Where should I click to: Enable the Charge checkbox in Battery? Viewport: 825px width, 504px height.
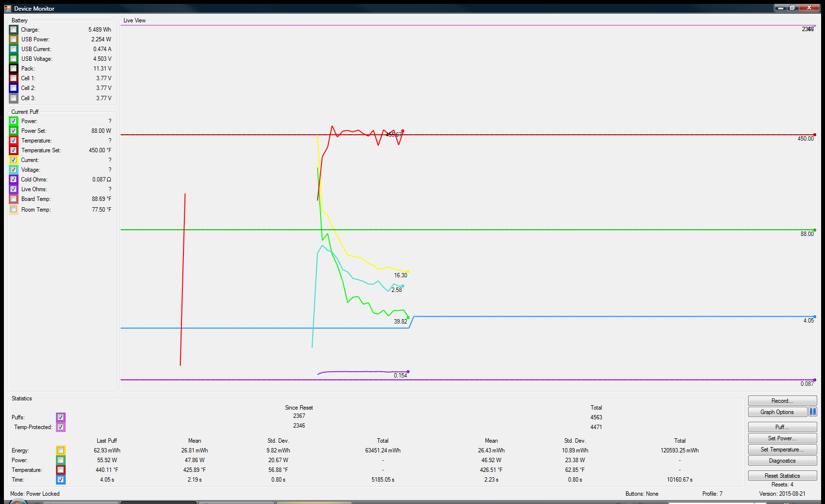[14, 30]
